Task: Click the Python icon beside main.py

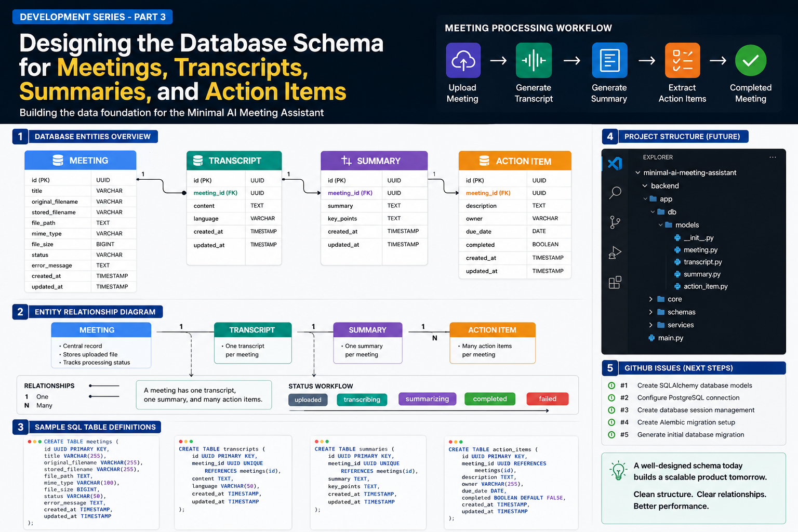Action: coord(651,338)
